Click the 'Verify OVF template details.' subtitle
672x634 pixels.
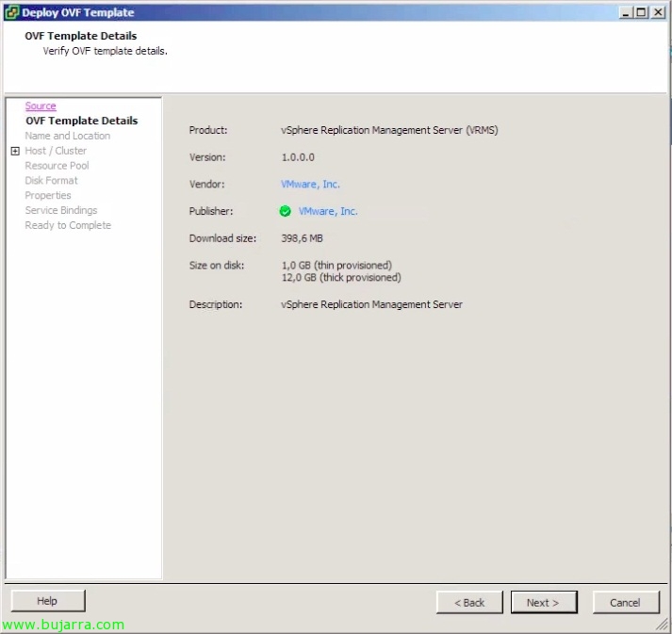pyautogui.click(x=105, y=51)
